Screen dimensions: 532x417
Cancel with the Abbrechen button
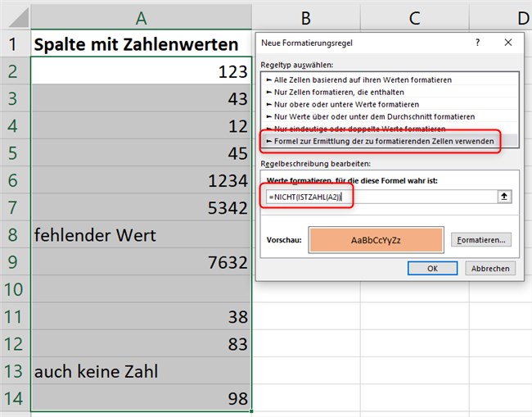490,268
